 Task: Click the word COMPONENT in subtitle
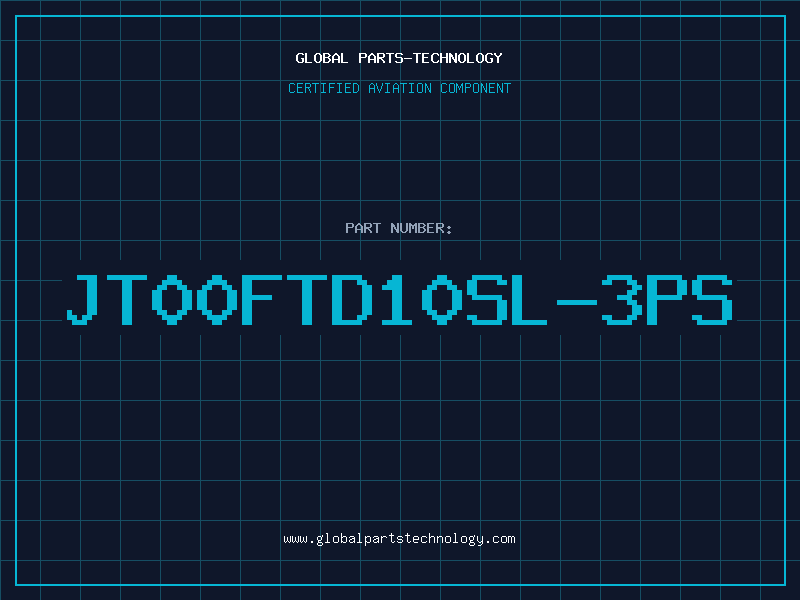point(476,88)
